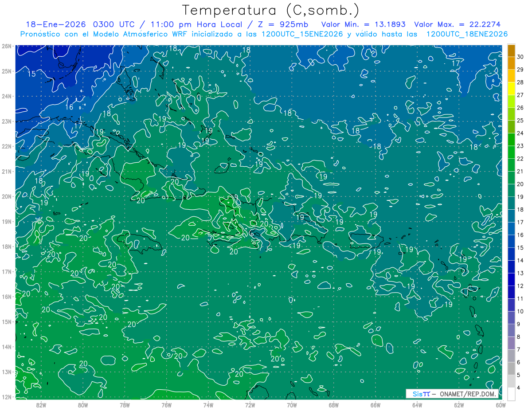Click the '16' contour label on the map
The height and width of the screenshot is (411, 532).
point(69,107)
